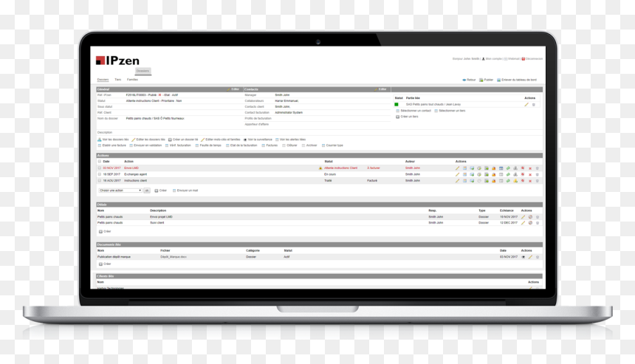Viewport: 635px width, 364px height.
Task: Open Etat de la facturation
Action: 241,145
